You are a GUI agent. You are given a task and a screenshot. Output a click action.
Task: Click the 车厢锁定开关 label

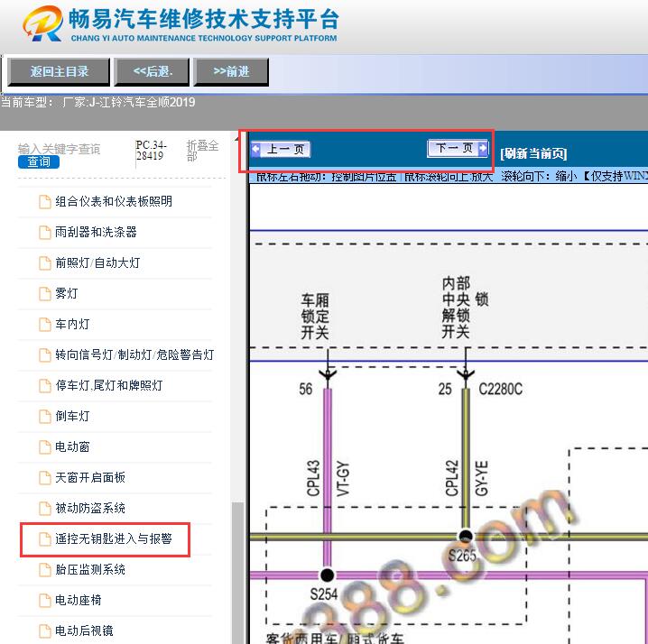tap(315, 317)
